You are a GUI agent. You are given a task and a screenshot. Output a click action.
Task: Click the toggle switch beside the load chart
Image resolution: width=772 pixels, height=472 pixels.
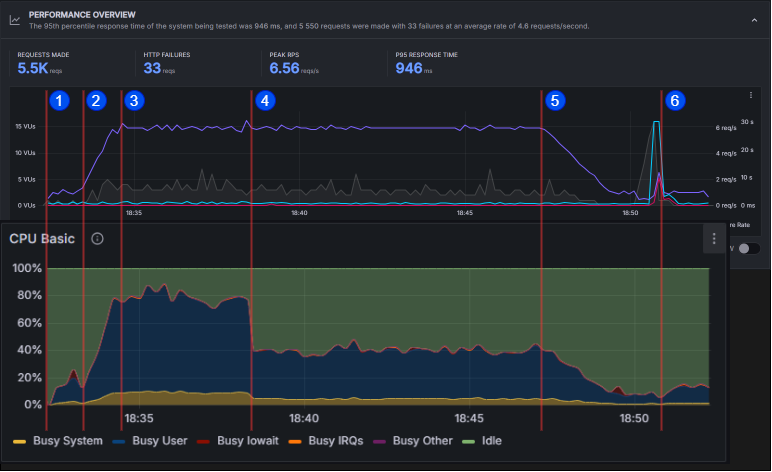point(748,248)
